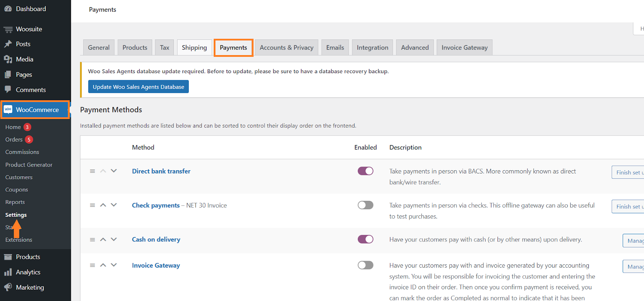
Task: Open Commissions in WooCommerce menu
Action: pos(22,152)
